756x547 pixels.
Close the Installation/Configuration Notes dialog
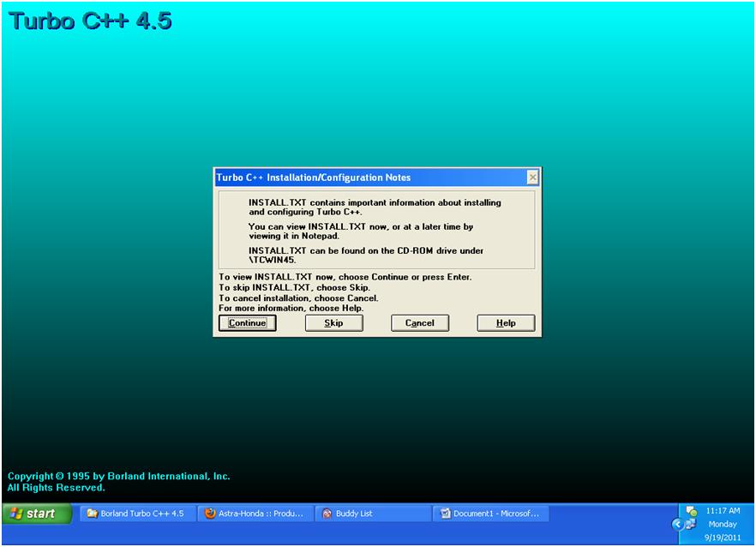click(532, 177)
